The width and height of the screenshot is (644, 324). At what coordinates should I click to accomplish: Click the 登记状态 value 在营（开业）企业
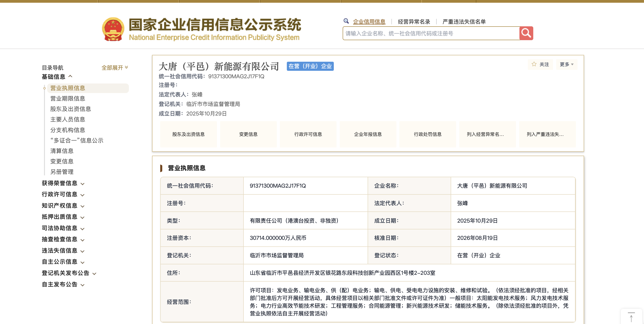tap(479, 255)
